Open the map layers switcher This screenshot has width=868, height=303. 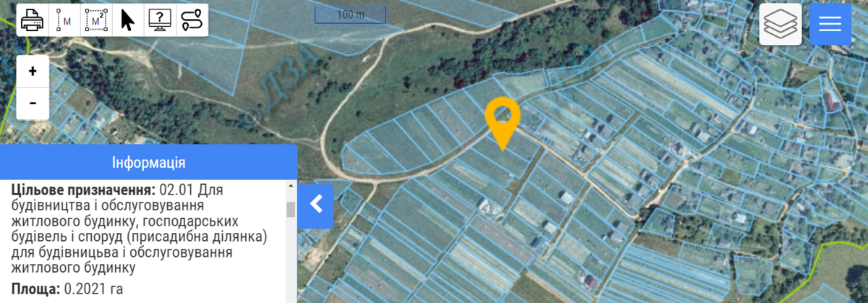[x=780, y=24]
